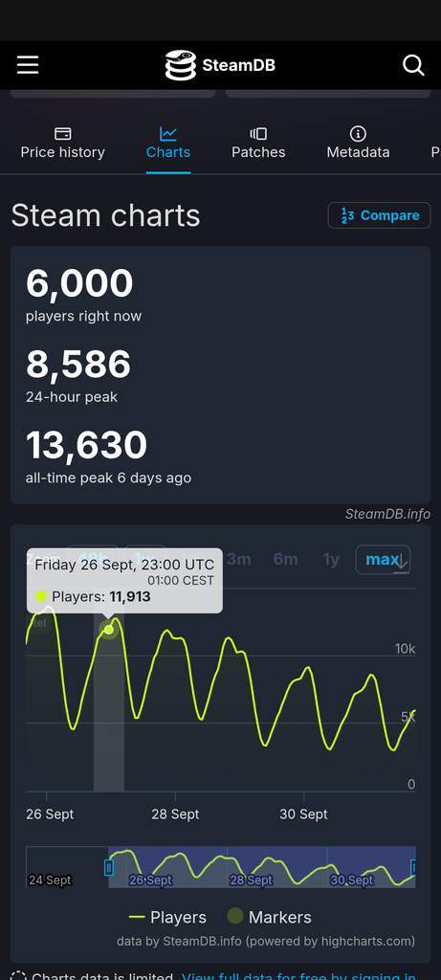Image resolution: width=441 pixels, height=980 pixels.
Task: Click the Price history wallet icon
Action: pyautogui.click(x=62, y=134)
